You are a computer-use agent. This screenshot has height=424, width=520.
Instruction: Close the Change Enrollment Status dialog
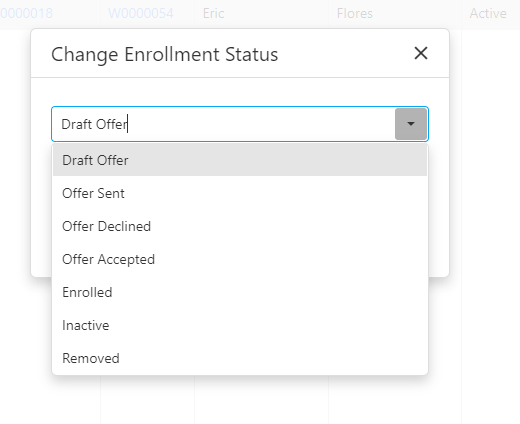421,53
